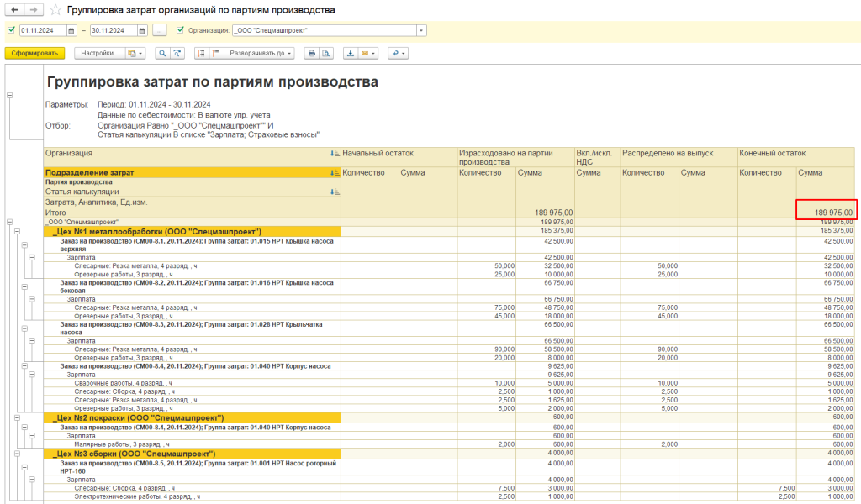Uncheck the Организация filter checkbox

180,30
